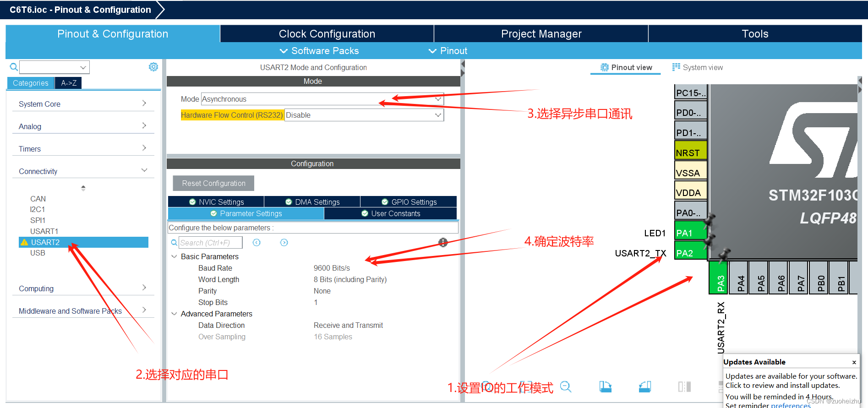Click the sort arrows above CAN

(x=83, y=188)
